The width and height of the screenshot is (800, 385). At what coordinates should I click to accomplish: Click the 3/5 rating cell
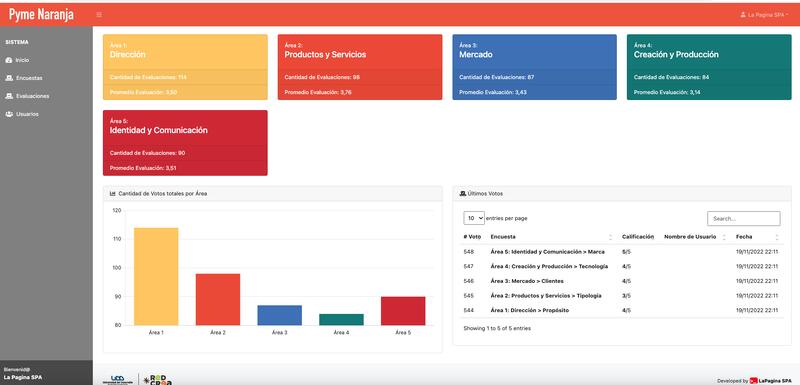[x=626, y=296]
